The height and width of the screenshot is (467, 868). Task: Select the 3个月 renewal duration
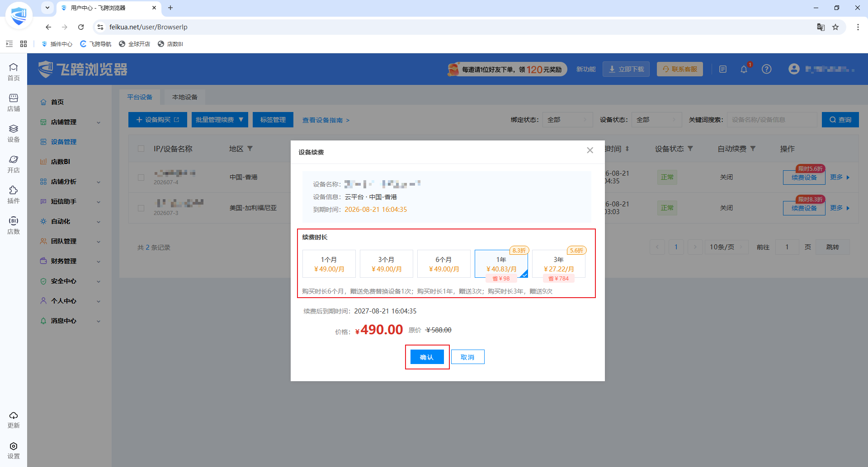tap(387, 264)
